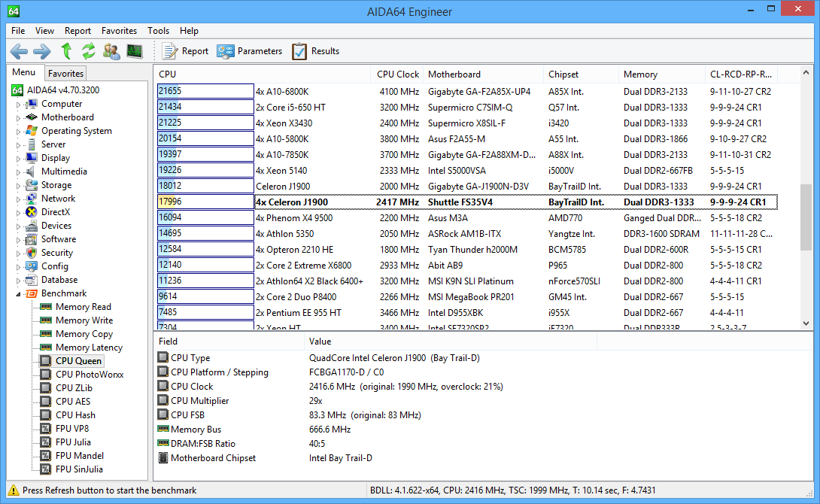The height and width of the screenshot is (504, 820).
Task: Select the CPU Hash benchmark icon
Action: pos(46,416)
